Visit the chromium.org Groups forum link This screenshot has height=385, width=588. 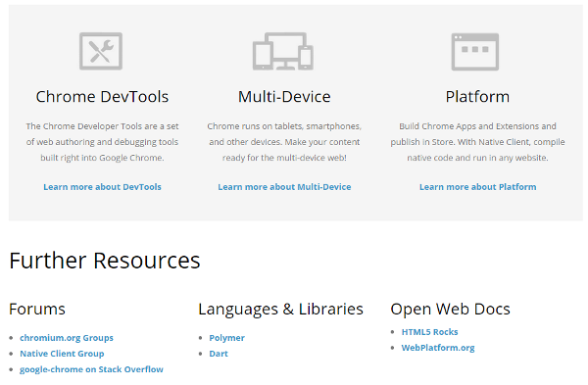pos(67,338)
